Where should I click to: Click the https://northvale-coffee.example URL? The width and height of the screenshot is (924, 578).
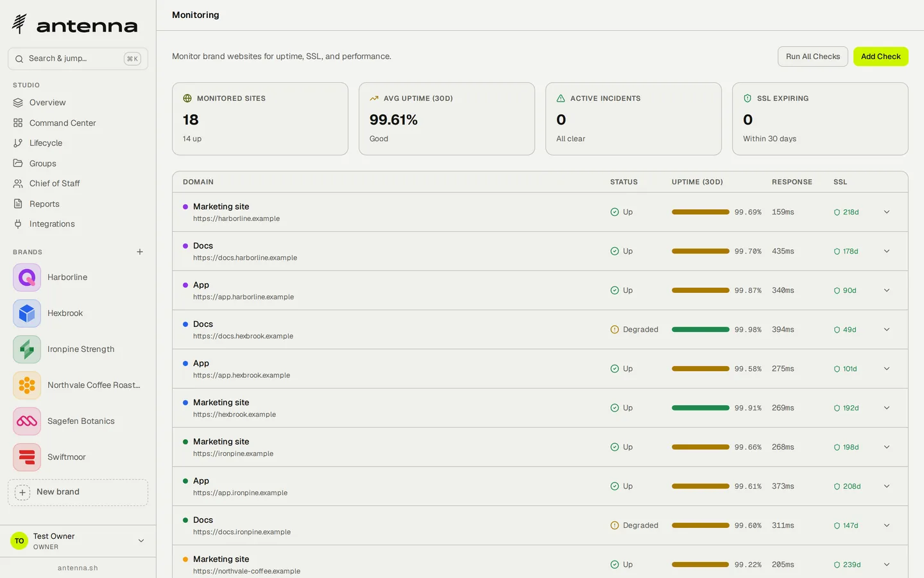coord(246,571)
